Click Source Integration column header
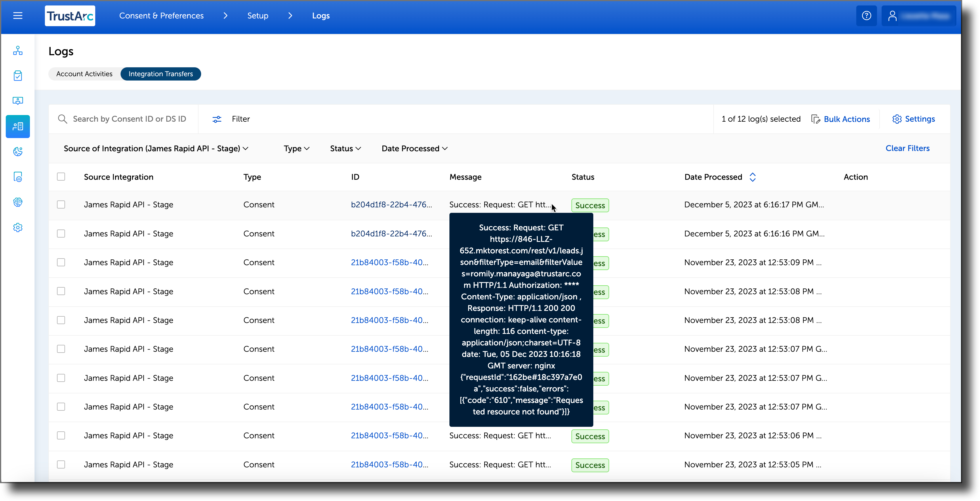Image resolution: width=980 pixels, height=501 pixels. [x=119, y=177]
